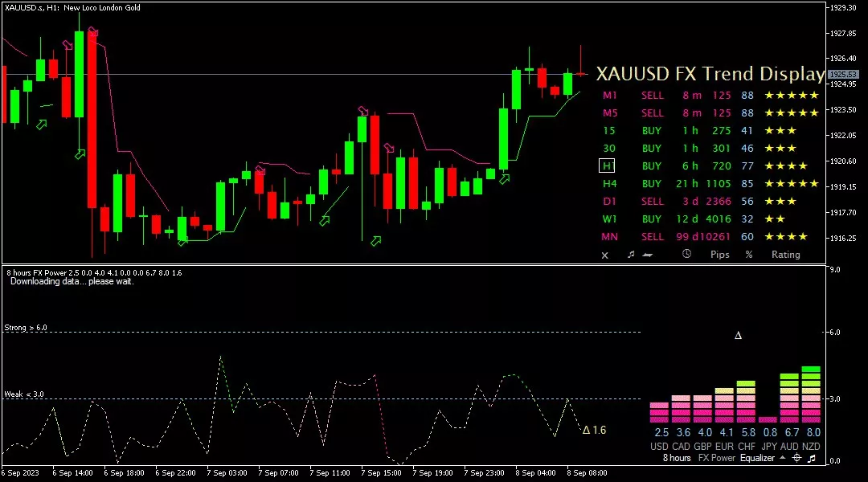Click the 21 h duration in H4 row
This screenshot has width=868, height=482.
click(x=687, y=184)
